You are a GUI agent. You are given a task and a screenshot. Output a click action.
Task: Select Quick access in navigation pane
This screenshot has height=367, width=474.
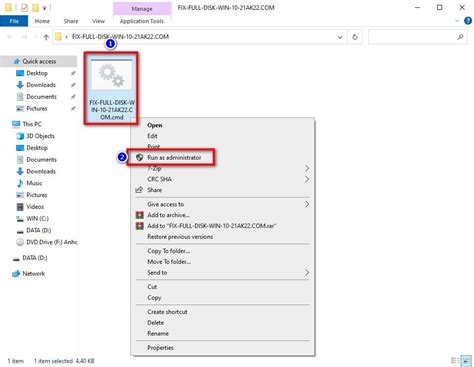tap(39, 61)
